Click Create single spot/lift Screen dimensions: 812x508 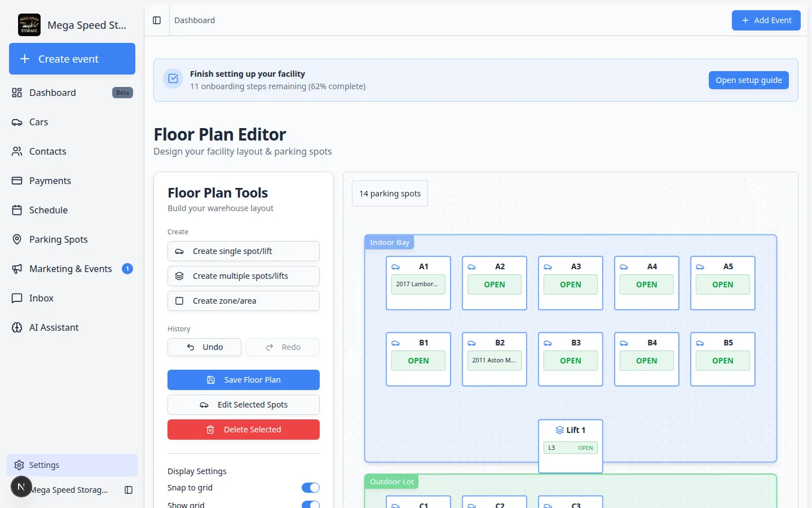[x=244, y=251]
